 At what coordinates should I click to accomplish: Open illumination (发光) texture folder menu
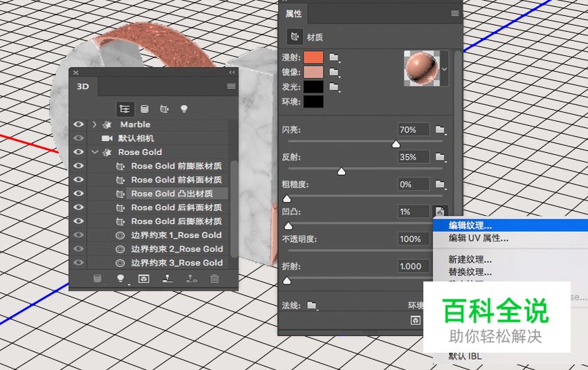(x=334, y=87)
